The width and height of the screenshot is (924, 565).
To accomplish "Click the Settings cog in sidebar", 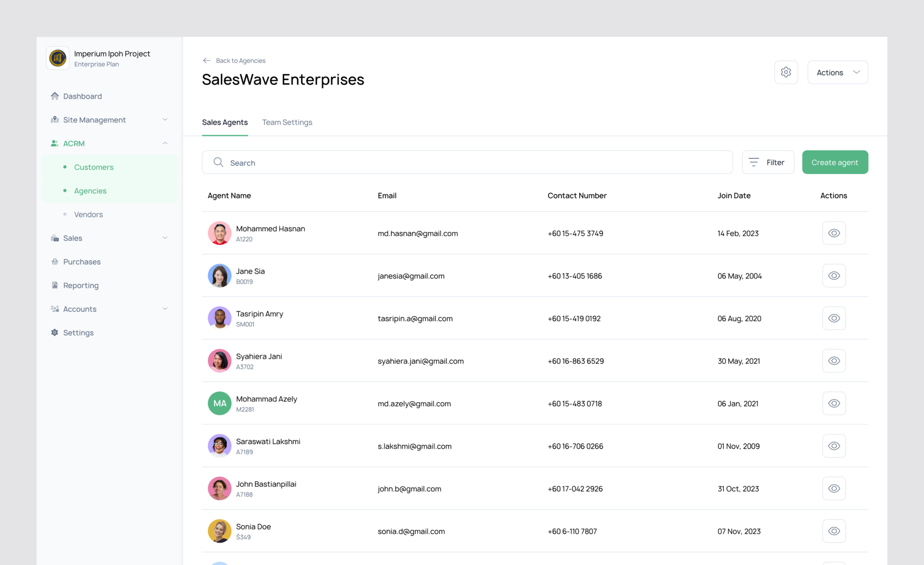I will [x=55, y=332].
